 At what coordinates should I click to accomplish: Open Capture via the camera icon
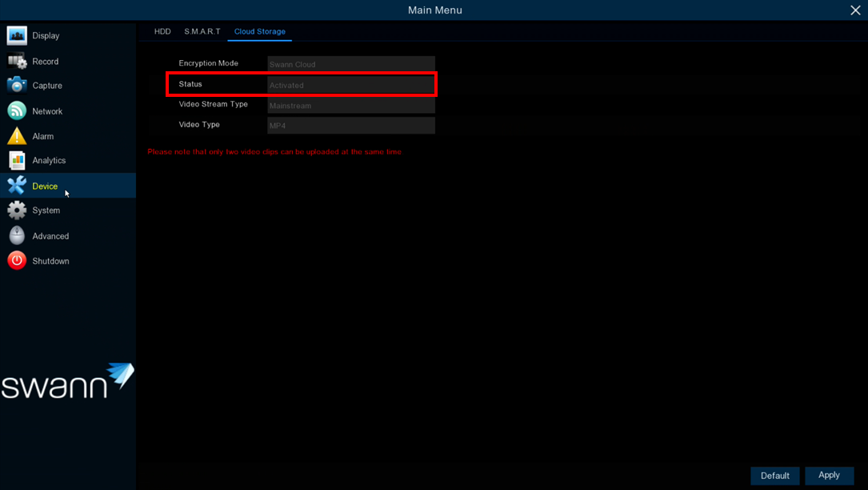pos(17,86)
